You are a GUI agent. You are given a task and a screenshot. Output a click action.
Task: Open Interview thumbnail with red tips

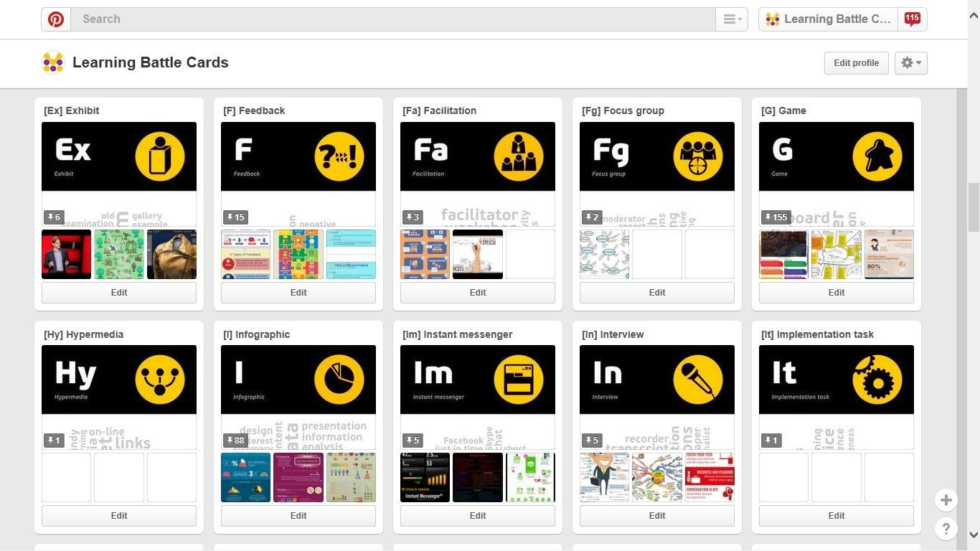coord(710,477)
